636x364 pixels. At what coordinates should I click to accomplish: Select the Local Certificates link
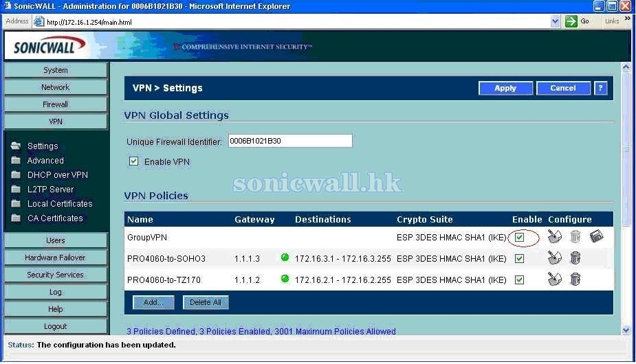[x=60, y=203]
